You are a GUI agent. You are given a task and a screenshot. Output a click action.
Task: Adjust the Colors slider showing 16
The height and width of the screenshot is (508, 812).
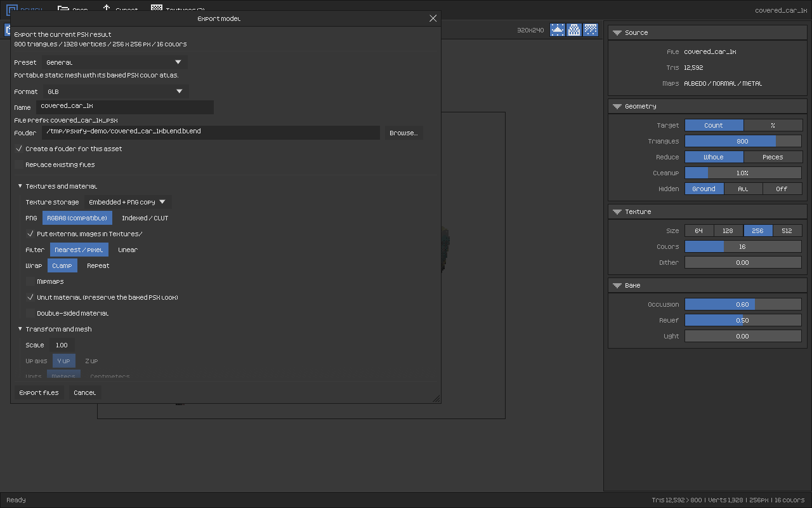click(x=743, y=246)
